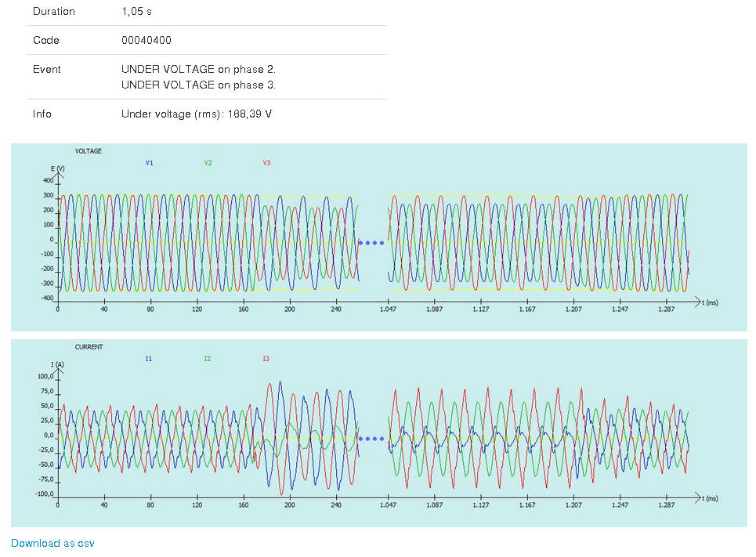Click the 1.287 tick on voltage time axis
The width and height of the screenshot is (756, 557).
pyautogui.click(x=667, y=309)
